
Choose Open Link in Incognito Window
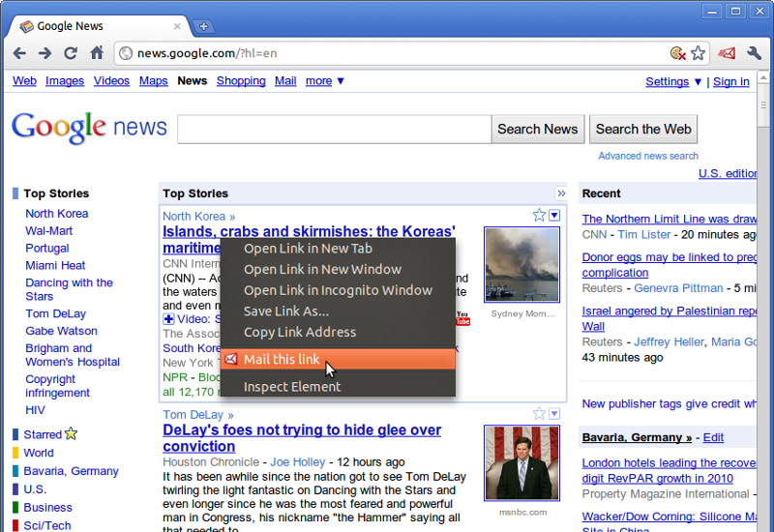click(338, 290)
